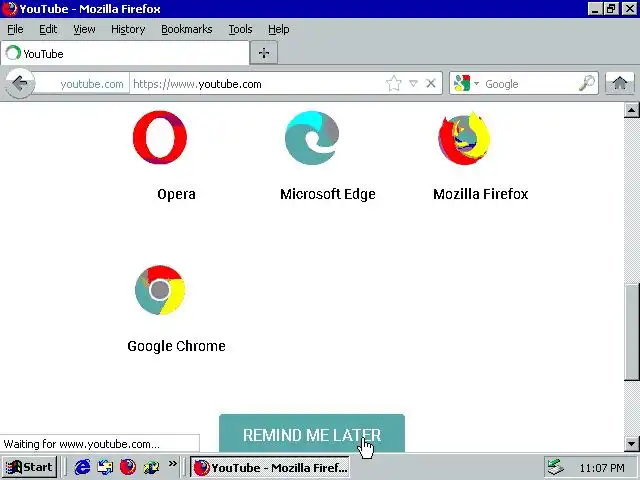Image resolution: width=640 pixels, height=480 pixels.
Task: Click the Opera browser logo
Action: click(160, 137)
